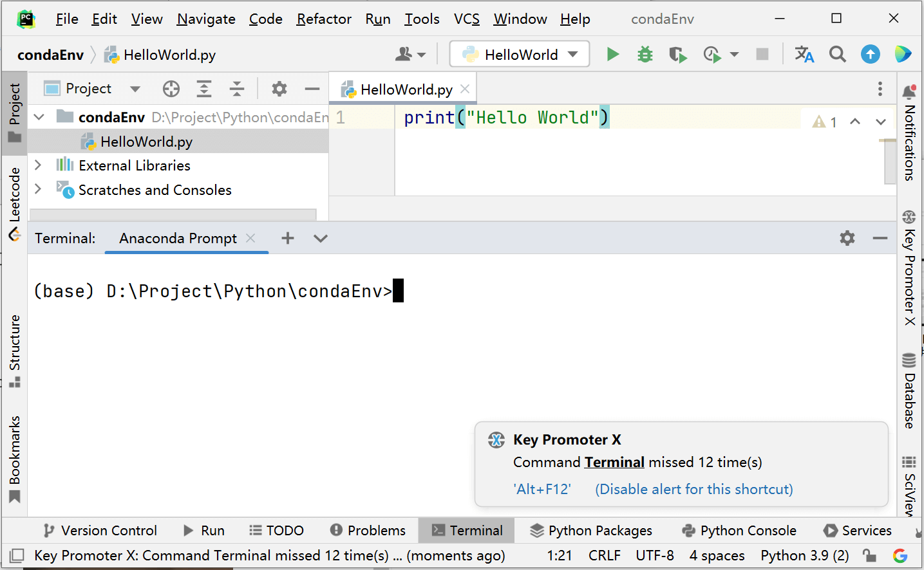The width and height of the screenshot is (924, 570).
Task: Click the warning count indicator in editor
Action: pyautogui.click(x=825, y=122)
